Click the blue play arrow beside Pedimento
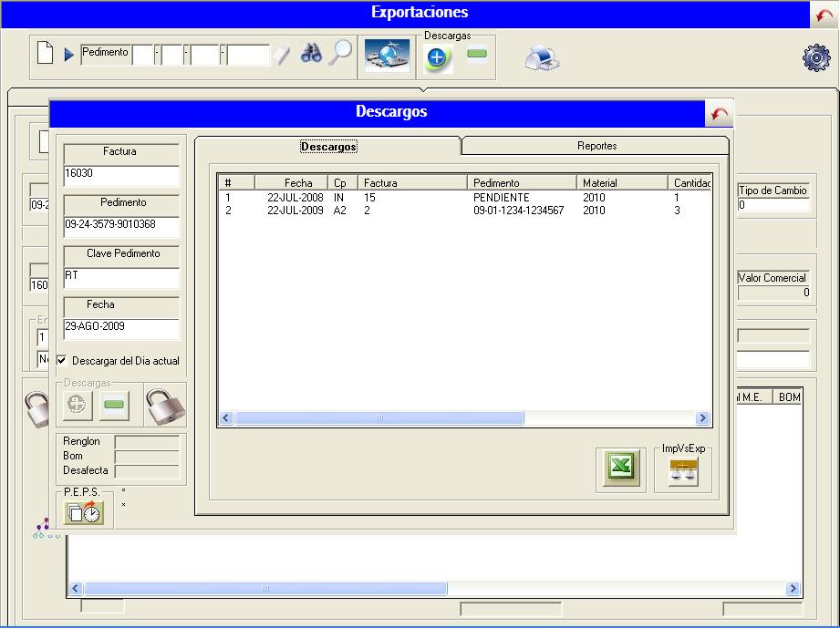The height and width of the screenshot is (628, 840). point(69,55)
